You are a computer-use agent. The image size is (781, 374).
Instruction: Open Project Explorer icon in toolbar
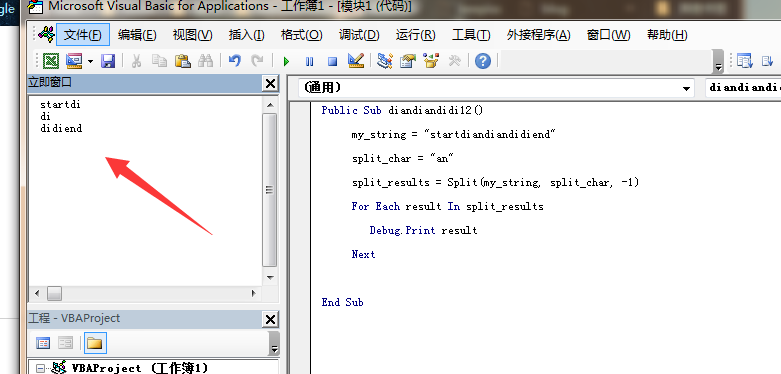point(385,61)
